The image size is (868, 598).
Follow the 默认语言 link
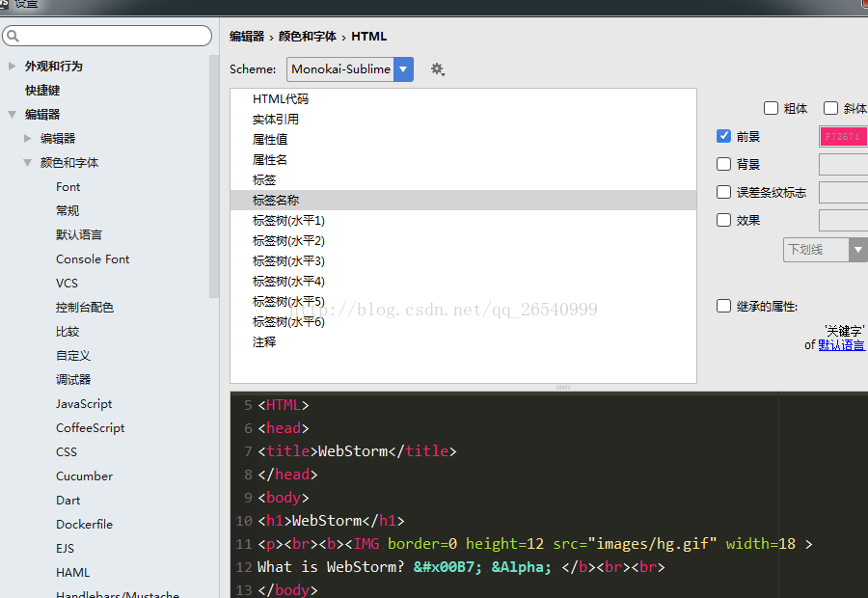841,345
